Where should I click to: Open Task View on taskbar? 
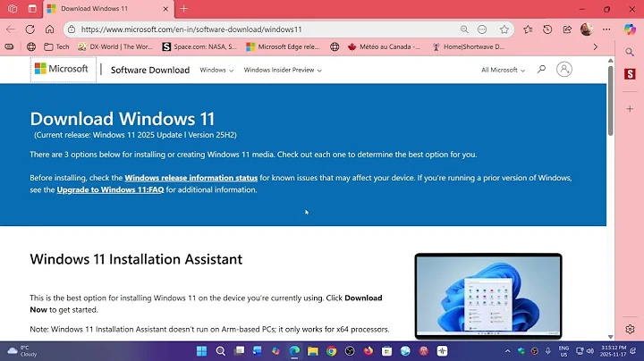click(239, 351)
